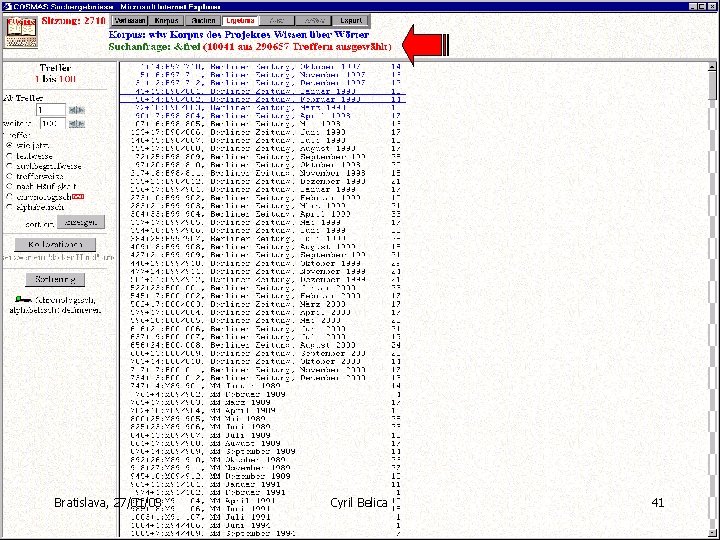
Task: Click the results scrollbar down arrow
Action: point(712,532)
